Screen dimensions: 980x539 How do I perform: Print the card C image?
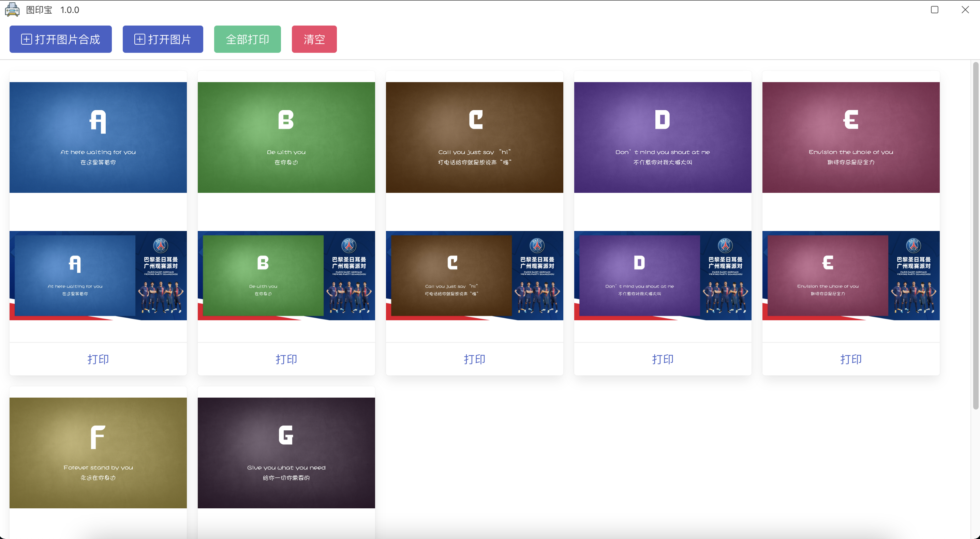click(x=474, y=359)
